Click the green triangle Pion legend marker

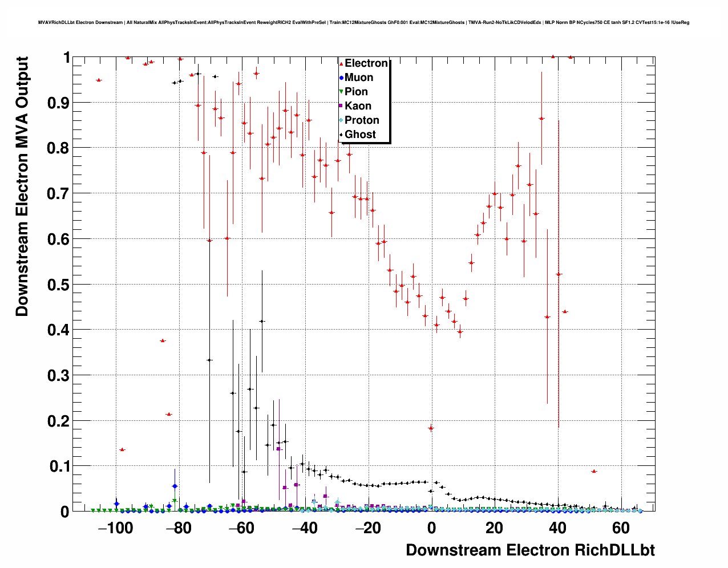point(341,92)
